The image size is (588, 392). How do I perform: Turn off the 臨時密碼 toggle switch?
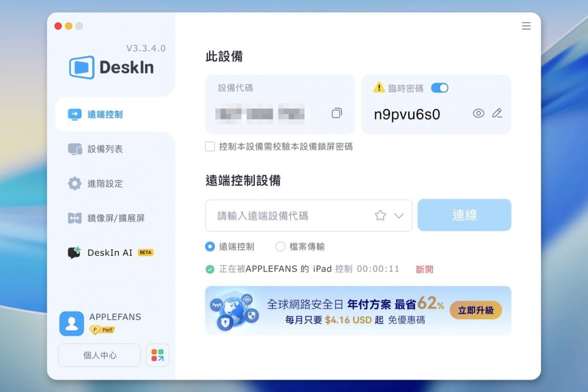tap(439, 88)
